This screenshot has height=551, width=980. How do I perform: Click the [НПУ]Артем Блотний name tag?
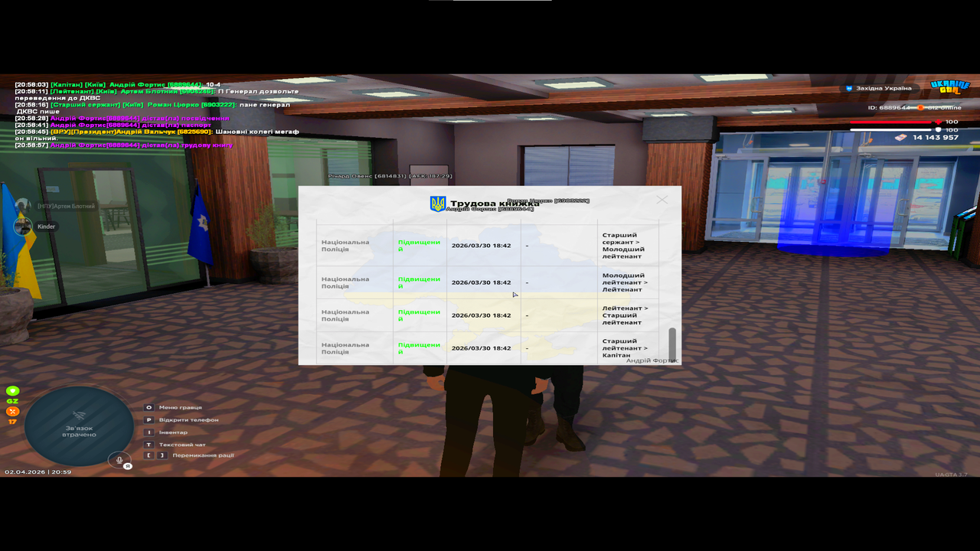(x=66, y=207)
